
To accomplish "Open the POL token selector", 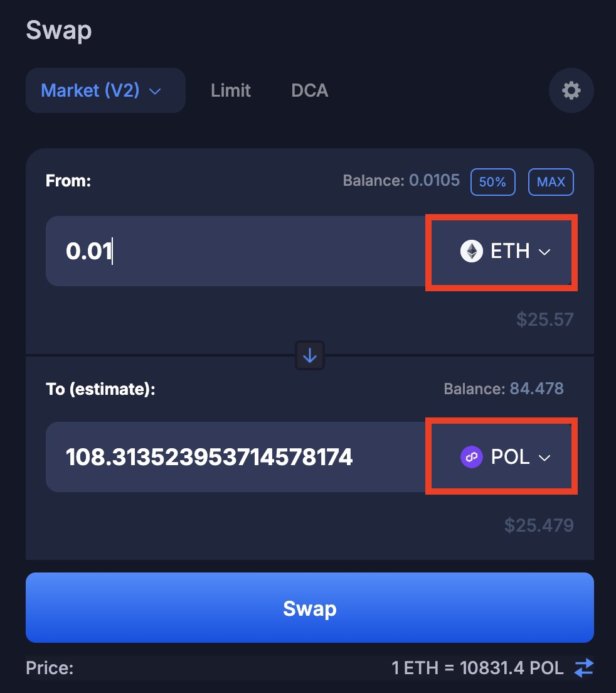I will [501, 457].
